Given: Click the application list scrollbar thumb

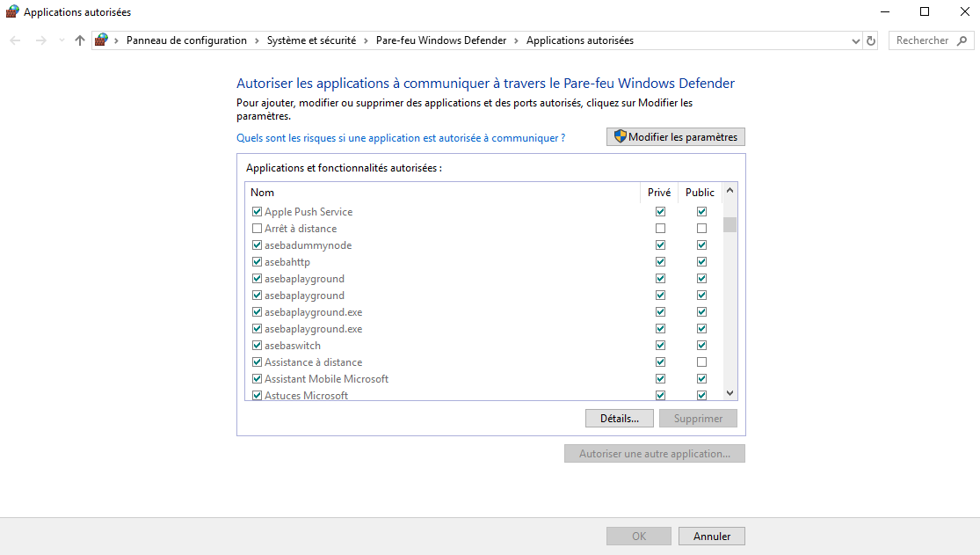Looking at the screenshot, I should tap(730, 224).
